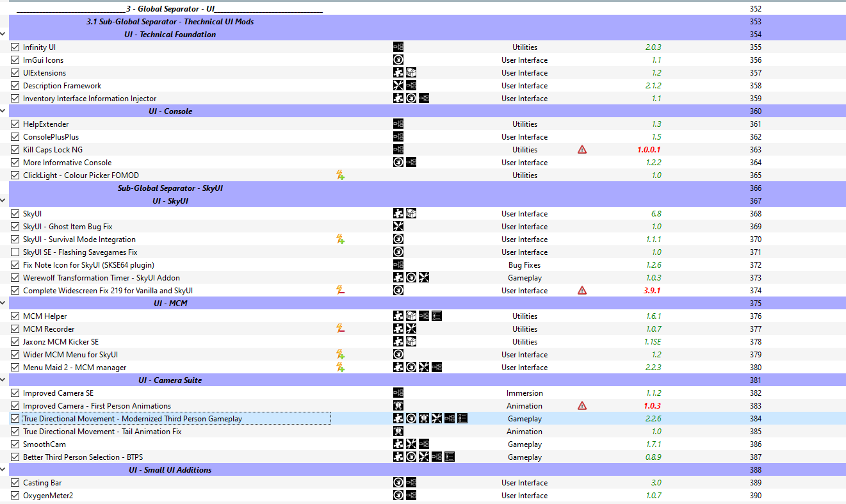
Task: Click version 1.0.3 of Improved Camera First Person Animations
Action: [653, 406]
